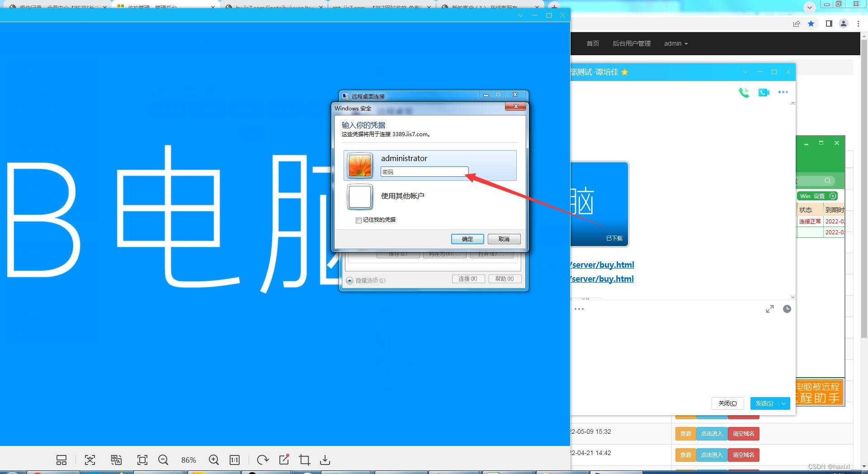The image size is (868, 474).
Task: Zoom in the image with plus magnifier
Action: coord(214,460)
